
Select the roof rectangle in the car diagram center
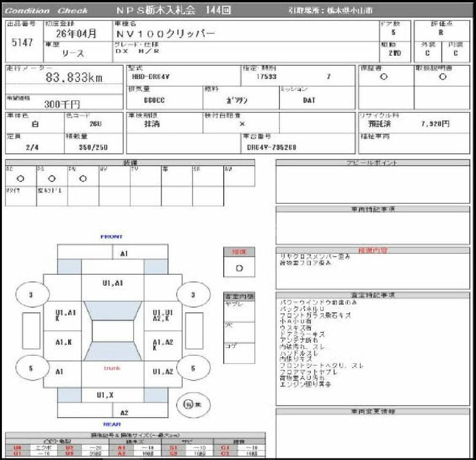click(x=112, y=332)
